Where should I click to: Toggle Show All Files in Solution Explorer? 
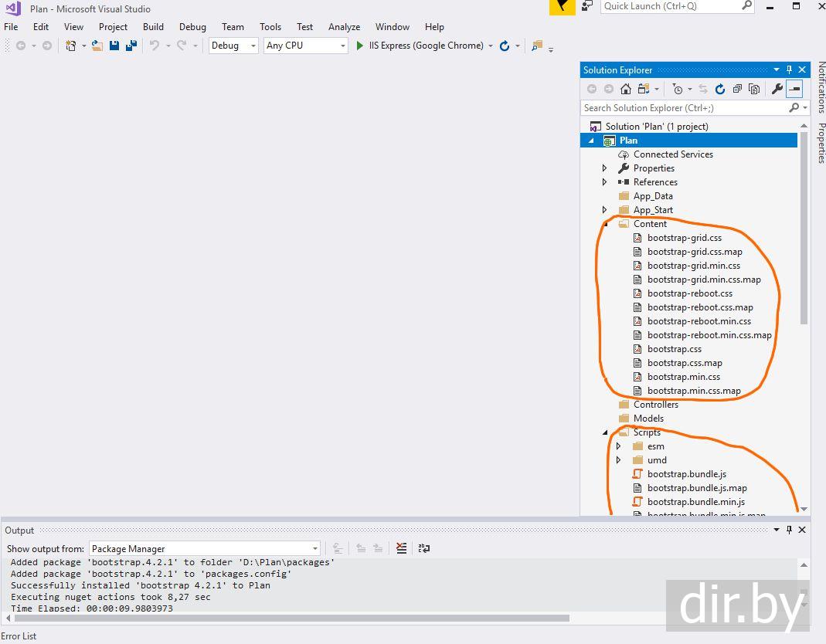click(754, 89)
